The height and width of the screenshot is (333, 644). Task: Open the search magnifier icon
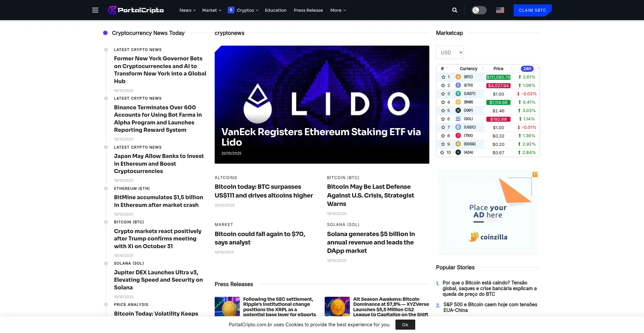[454, 10]
